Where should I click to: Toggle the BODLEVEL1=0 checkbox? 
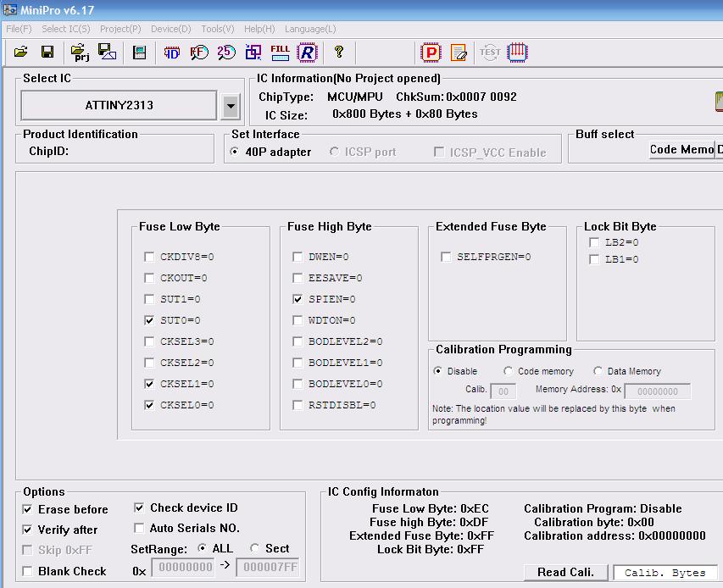[x=298, y=363]
